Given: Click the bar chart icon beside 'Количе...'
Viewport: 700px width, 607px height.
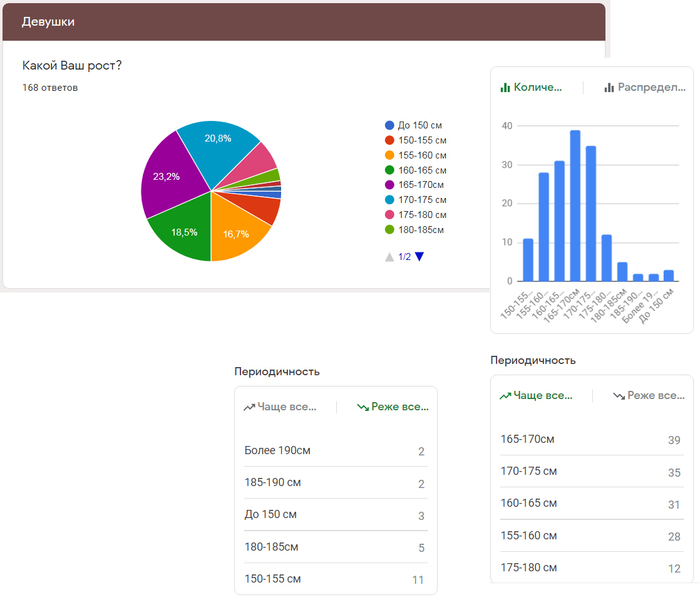Looking at the screenshot, I should 505,87.
